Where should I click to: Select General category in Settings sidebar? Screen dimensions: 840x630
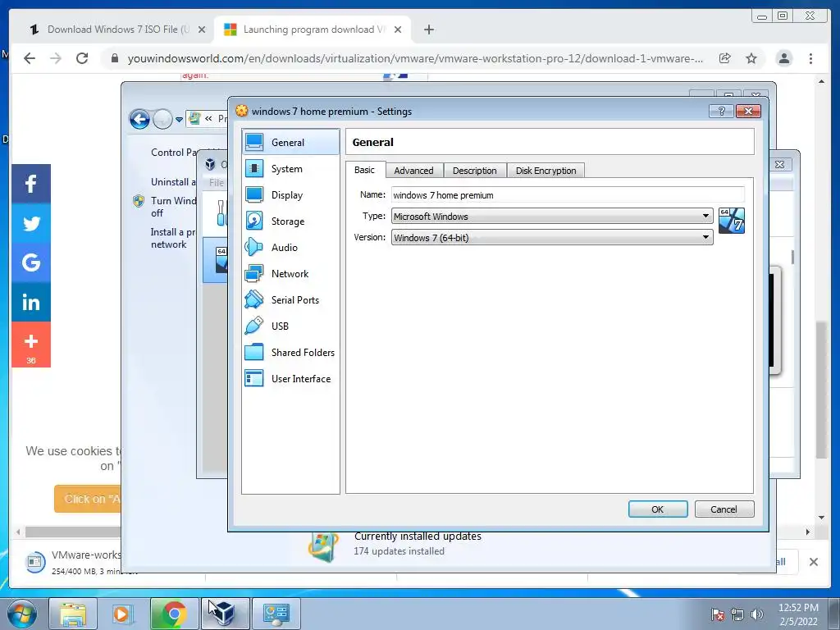pos(291,142)
